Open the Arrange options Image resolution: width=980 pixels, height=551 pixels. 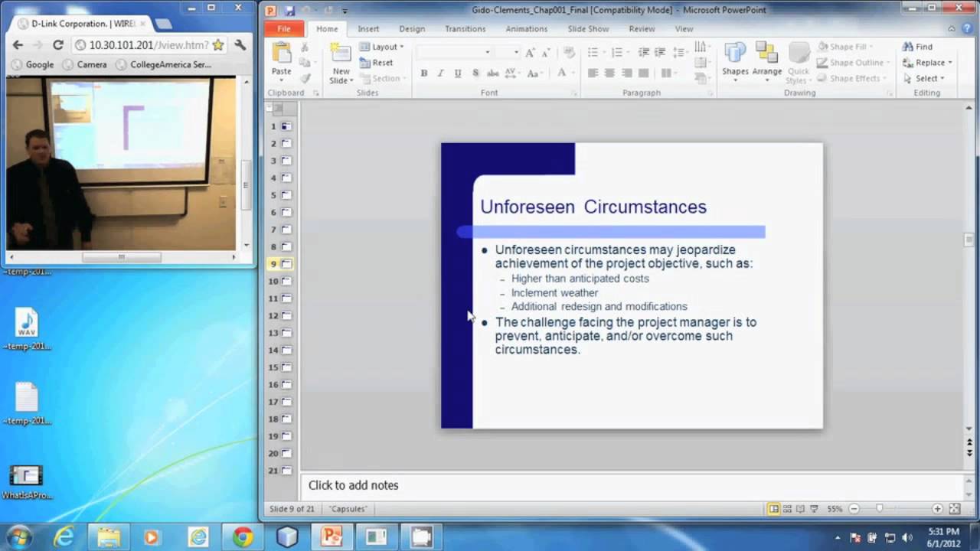pos(766,60)
